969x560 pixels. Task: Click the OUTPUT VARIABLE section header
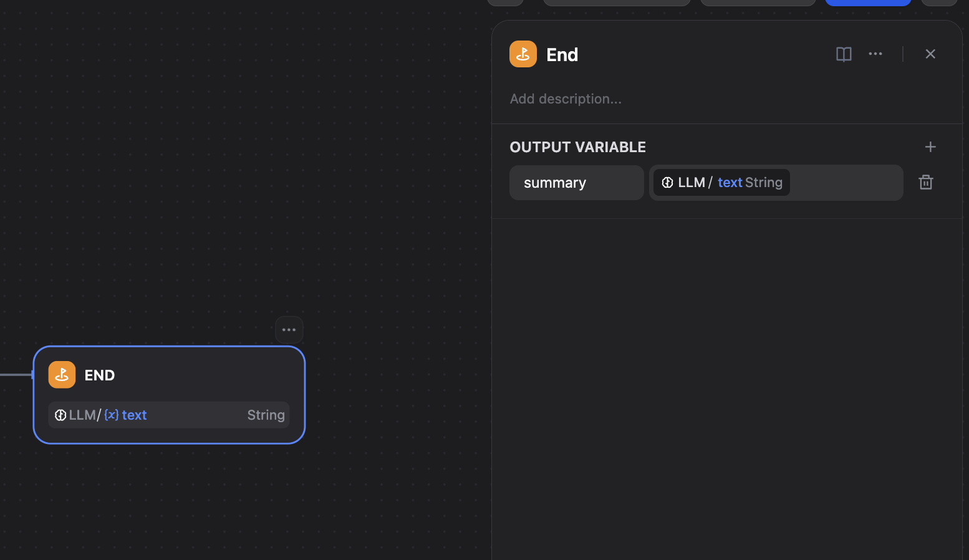577,147
